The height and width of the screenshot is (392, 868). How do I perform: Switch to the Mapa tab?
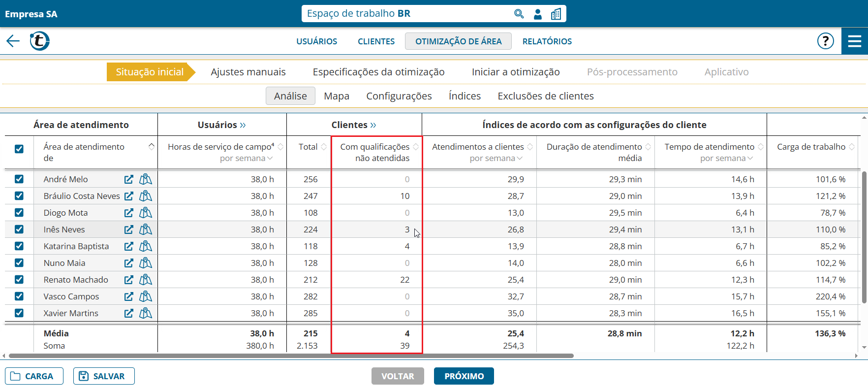pos(337,96)
